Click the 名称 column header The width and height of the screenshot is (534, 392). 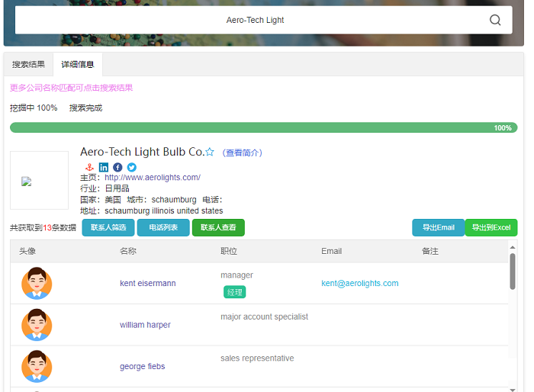(128, 252)
